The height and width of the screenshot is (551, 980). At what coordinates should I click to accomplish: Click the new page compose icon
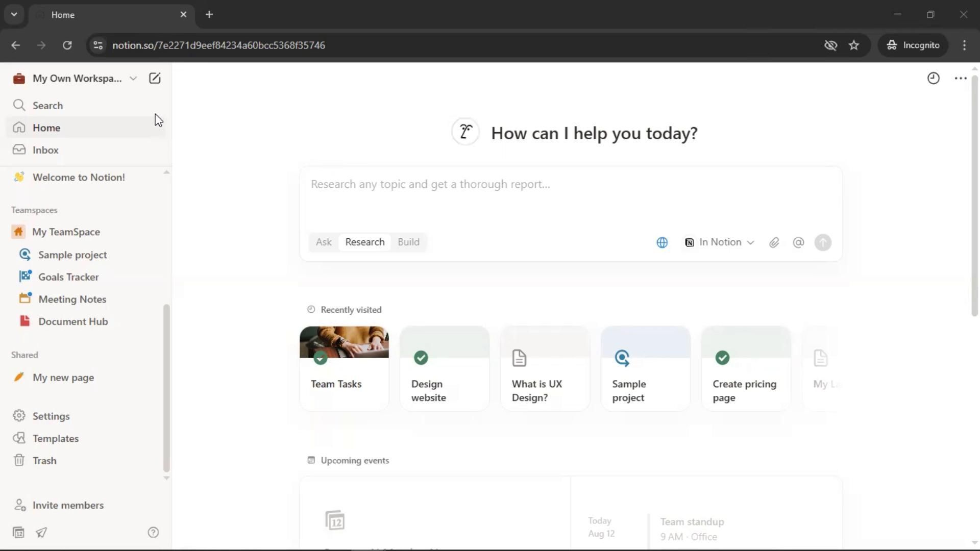(x=155, y=78)
